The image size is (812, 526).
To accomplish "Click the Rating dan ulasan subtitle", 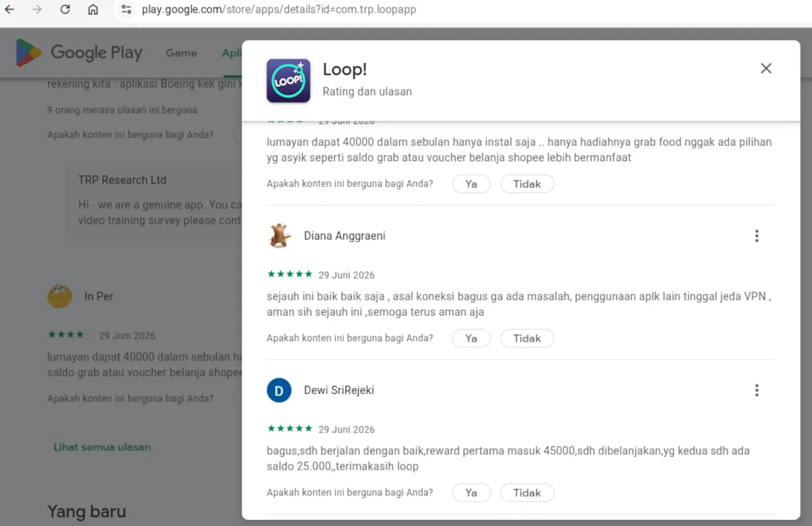I will 367,92.
